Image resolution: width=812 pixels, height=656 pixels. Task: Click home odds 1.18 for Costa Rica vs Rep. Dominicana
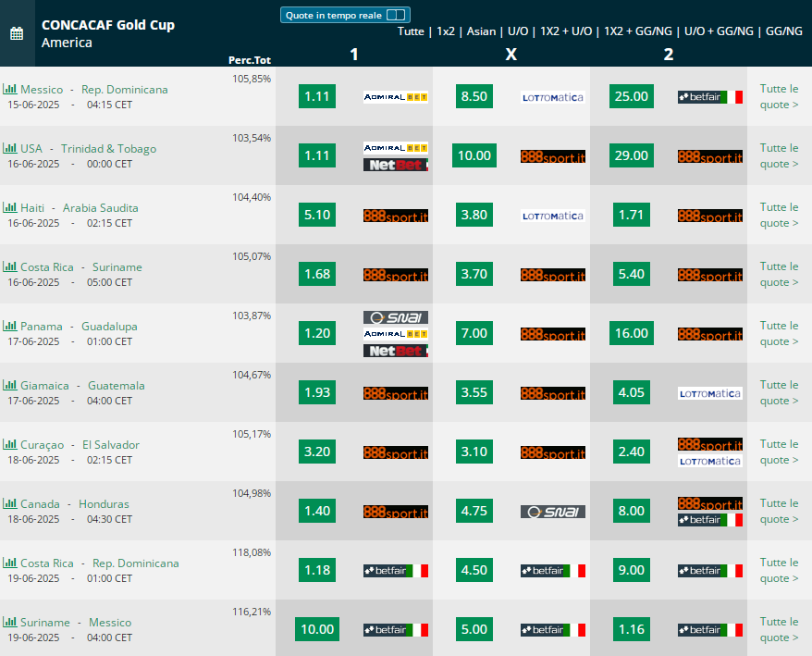(x=317, y=570)
